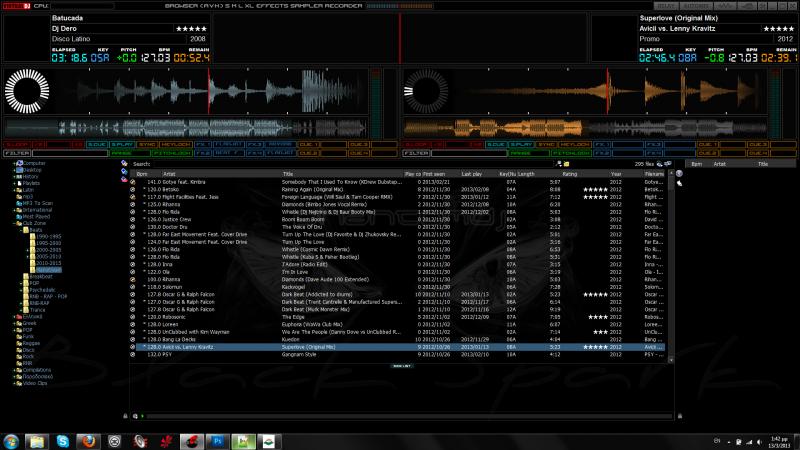Viewport: 800px width, 450px height.
Task: Click folder icon right of search field
Action: pyautogui.click(x=566, y=164)
